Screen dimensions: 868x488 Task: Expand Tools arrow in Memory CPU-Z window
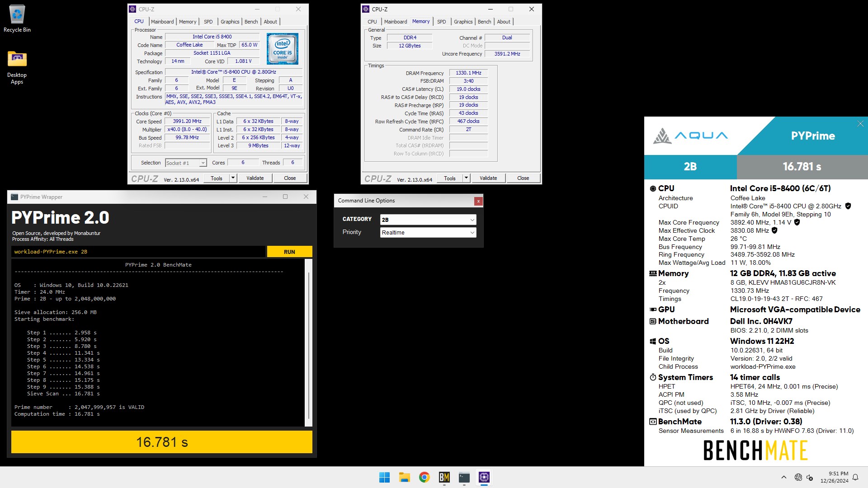coord(467,178)
